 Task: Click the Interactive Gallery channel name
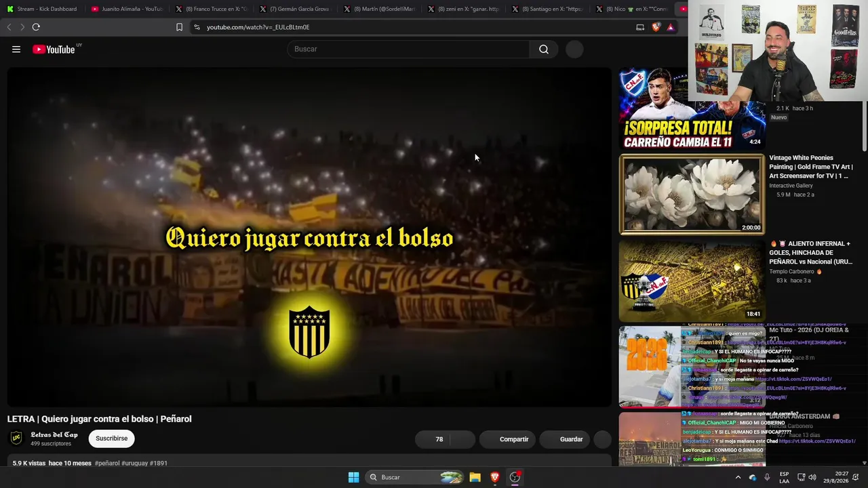coord(791,186)
